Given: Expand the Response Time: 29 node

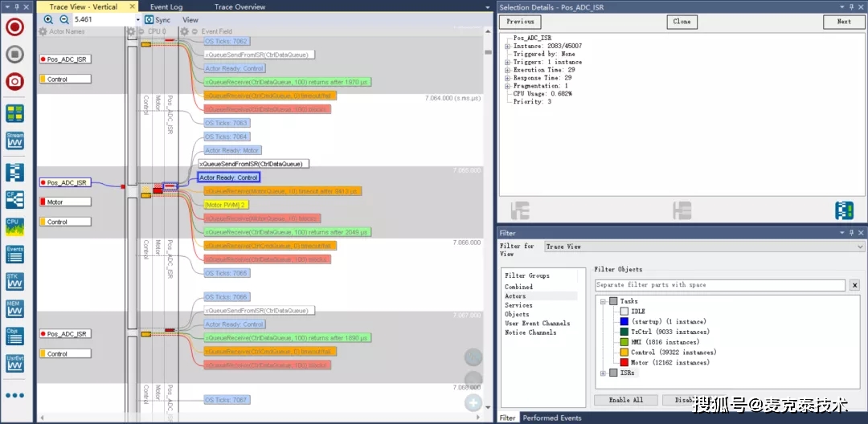Looking at the screenshot, I should point(507,78).
